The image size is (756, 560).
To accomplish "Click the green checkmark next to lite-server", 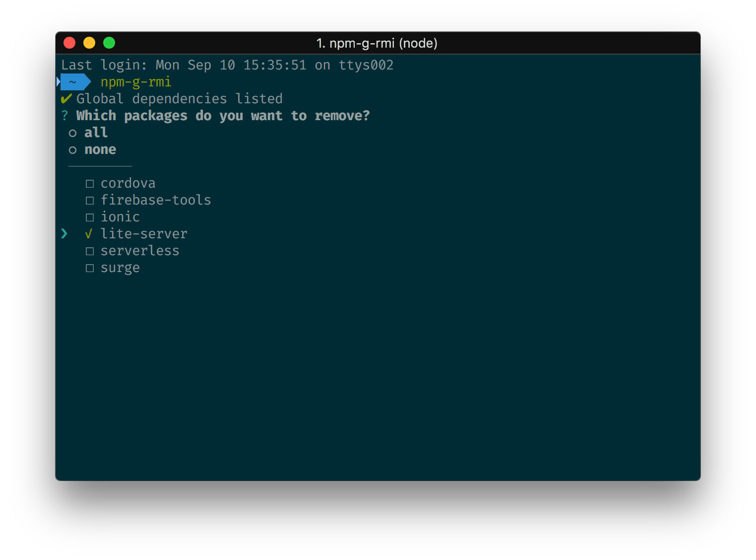I will pyautogui.click(x=88, y=233).
